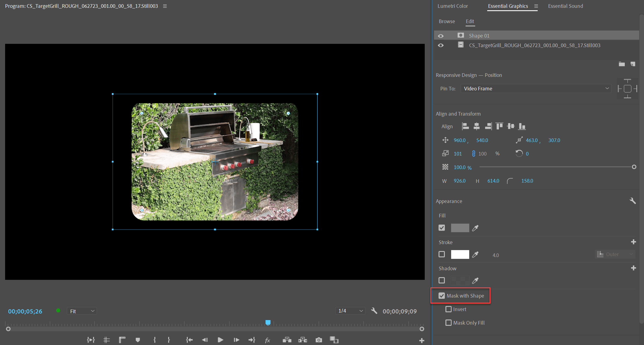Click the Add Marker icon
The height and width of the screenshot is (345, 644).
(x=138, y=340)
